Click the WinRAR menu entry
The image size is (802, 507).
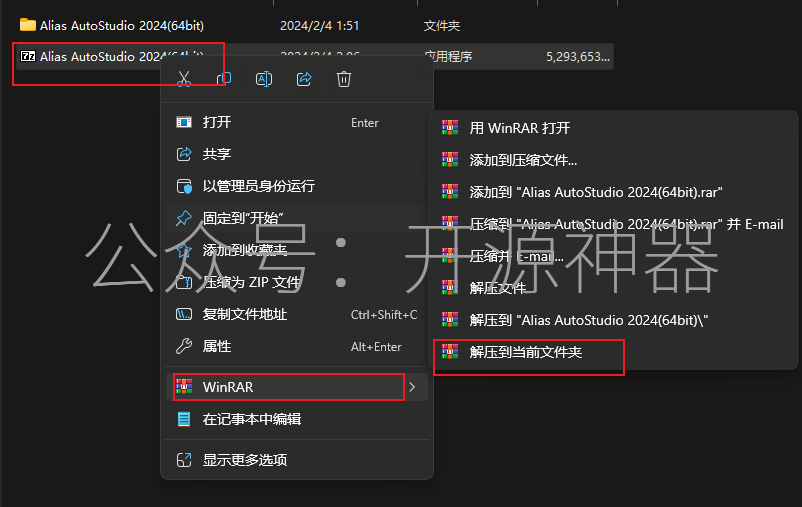(297, 387)
